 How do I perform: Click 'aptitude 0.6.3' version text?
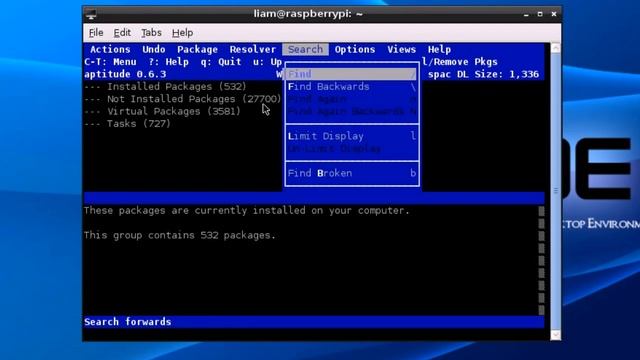[x=125, y=74]
